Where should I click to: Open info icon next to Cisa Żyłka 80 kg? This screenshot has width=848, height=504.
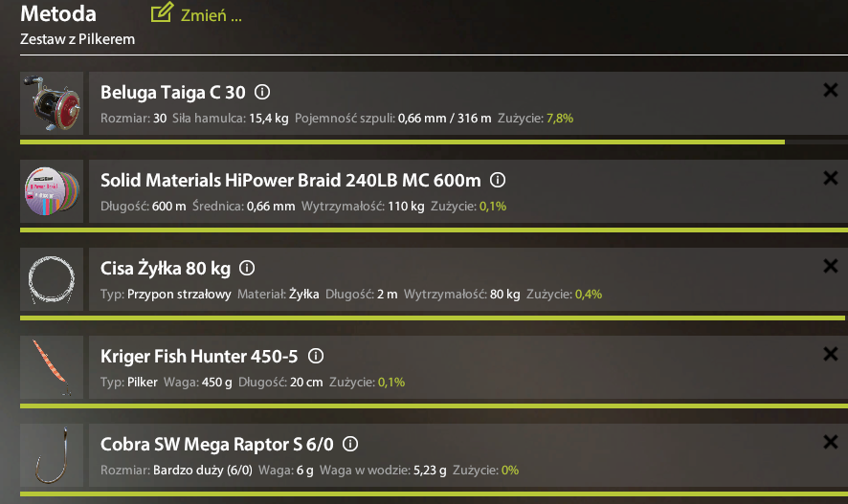(247, 268)
